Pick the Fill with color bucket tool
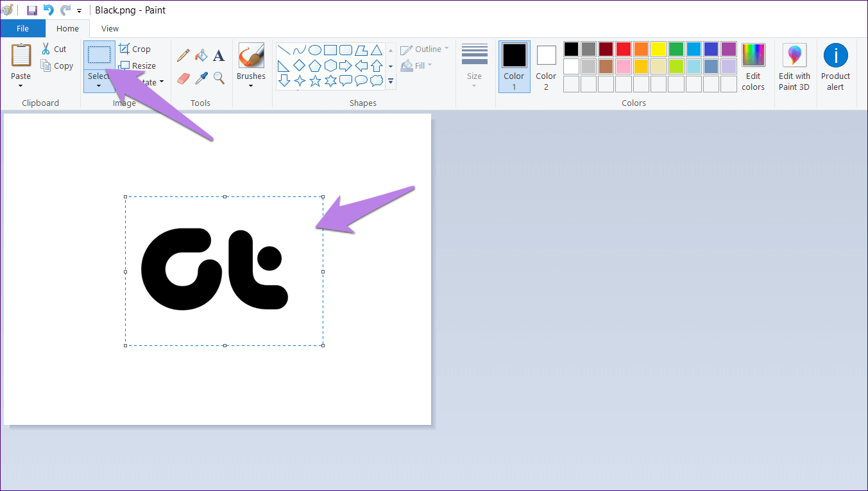The height and width of the screenshot is (491, 868). click(x=201, y=55)
